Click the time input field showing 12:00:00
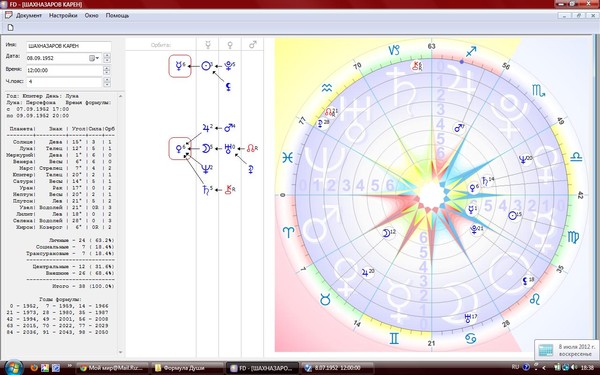 tap(64, 70)
